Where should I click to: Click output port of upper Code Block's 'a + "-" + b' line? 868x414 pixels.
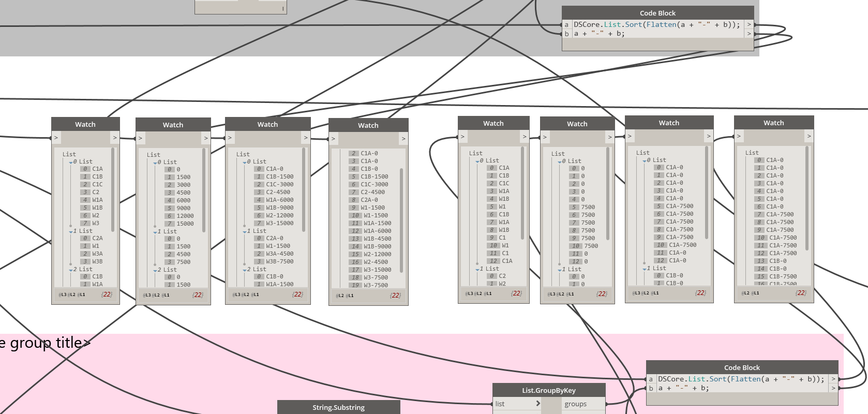click(749, 34)
